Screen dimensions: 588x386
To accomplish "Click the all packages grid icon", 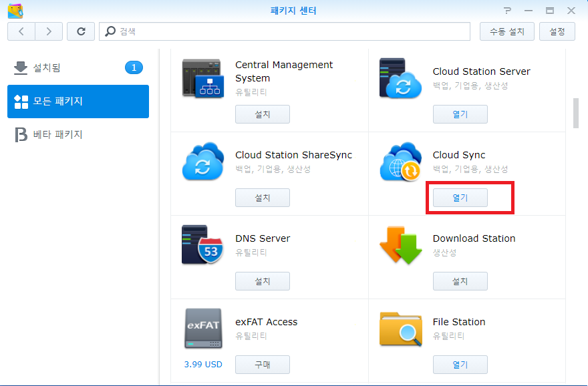I will pyautogui.click(x=21, y=102).
